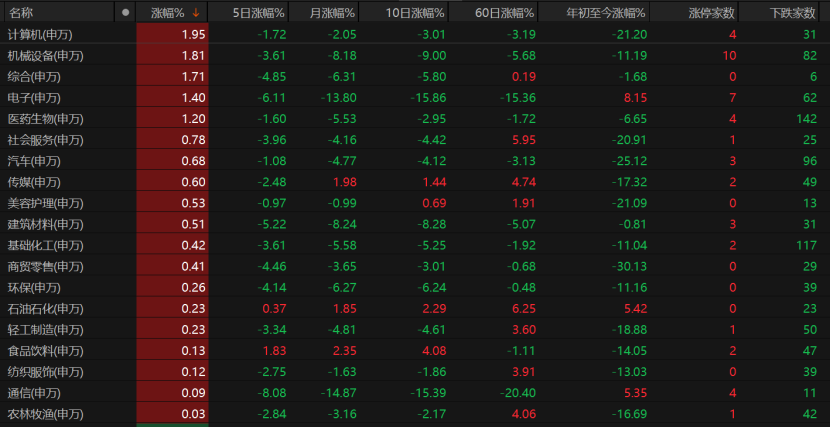The height and width of the screenshot is (428, 831).
Task: Select the 食品饮料(申万) row name
Action: pos(46,351)
